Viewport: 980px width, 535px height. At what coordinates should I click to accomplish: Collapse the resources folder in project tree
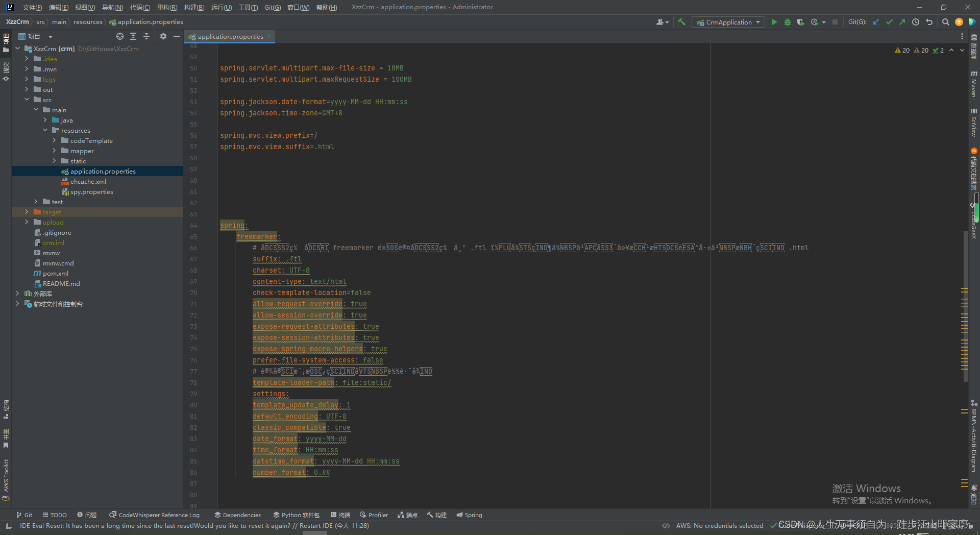click(46, 130)
